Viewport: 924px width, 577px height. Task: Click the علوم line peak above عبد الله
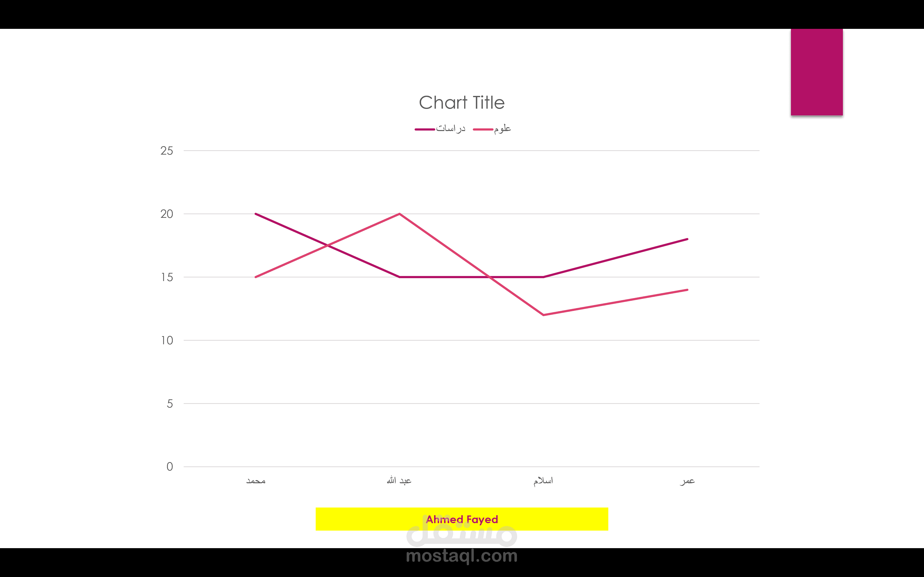tap(399, 214)
